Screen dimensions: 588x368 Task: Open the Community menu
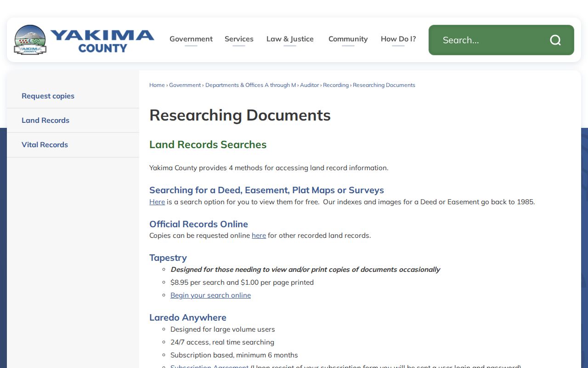click(x=348, y=39)
